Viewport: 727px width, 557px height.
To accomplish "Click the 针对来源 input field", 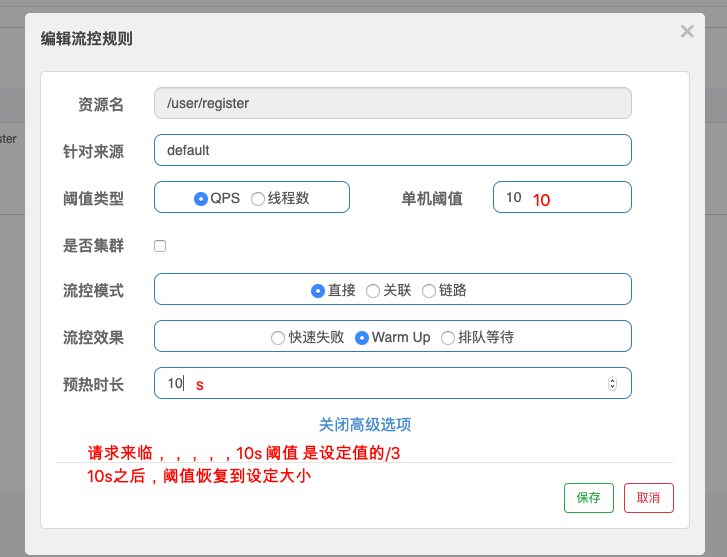I will [x=392, y=150].
